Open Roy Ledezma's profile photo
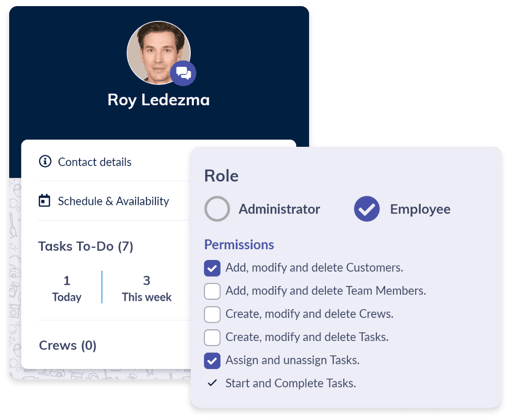 tap(156, 51)
